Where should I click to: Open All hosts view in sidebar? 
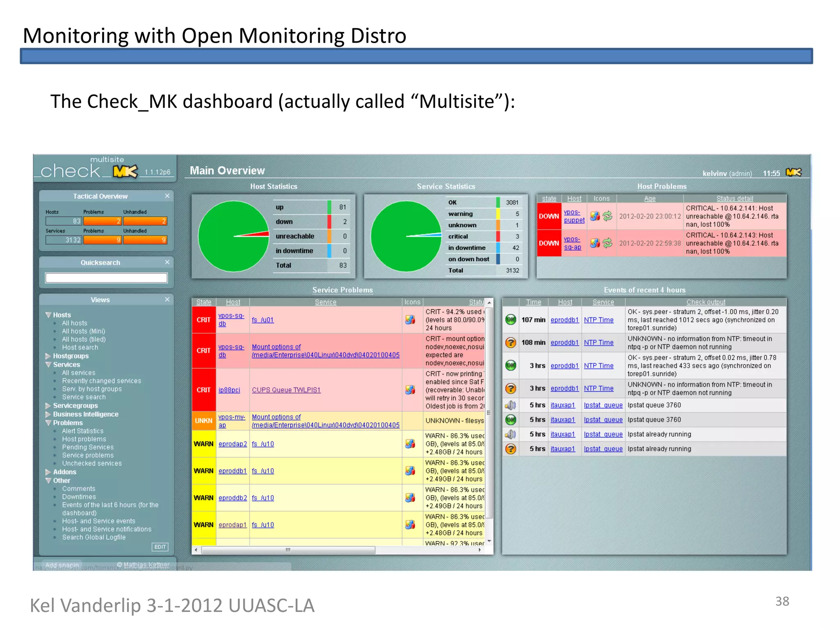pos(75,323)
